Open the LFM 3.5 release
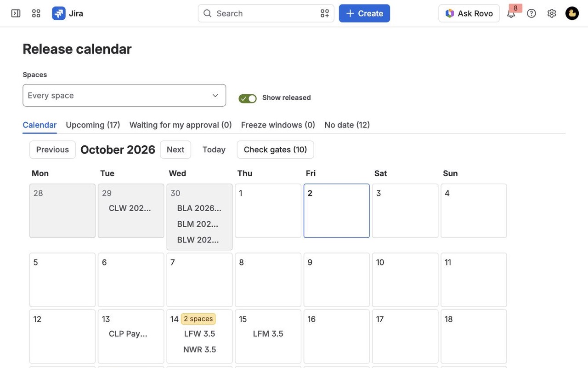The width and height of the screenshot is (588, 368). click(x=268, y=333)
